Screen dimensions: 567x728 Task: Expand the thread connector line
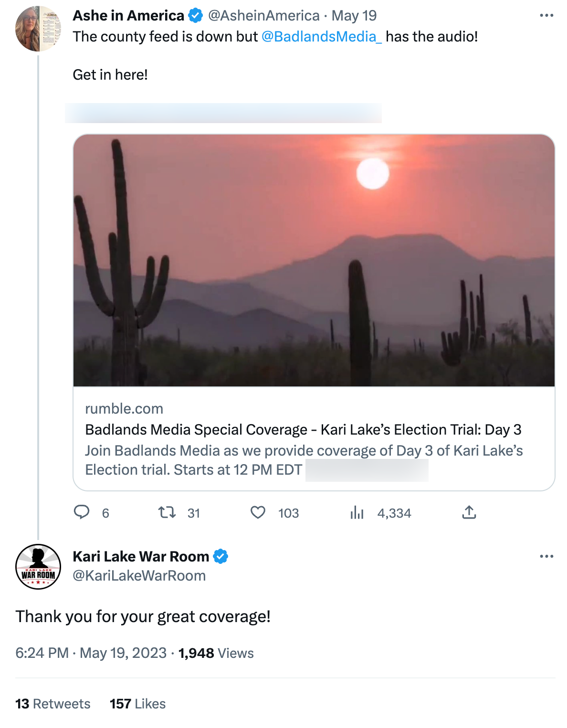point(38,286)
